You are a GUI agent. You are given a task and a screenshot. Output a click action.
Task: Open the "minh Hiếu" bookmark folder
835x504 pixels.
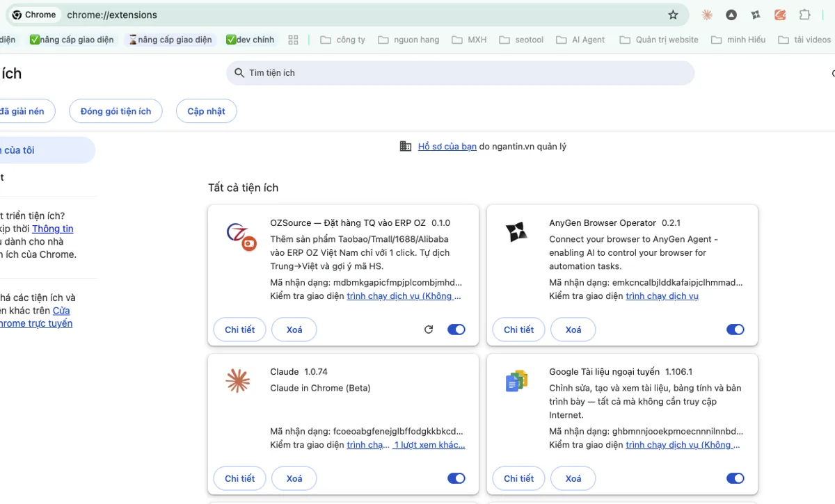[x=739, y=40]
